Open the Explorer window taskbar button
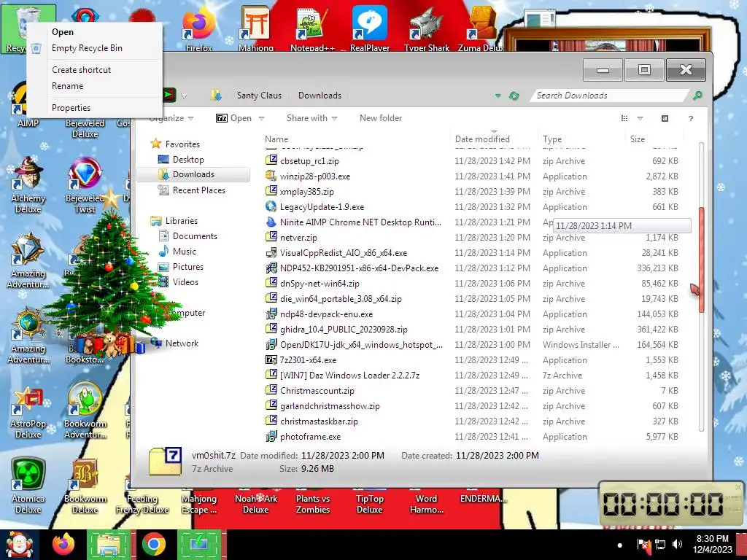The image size is (747, 560). coord(109,545)
